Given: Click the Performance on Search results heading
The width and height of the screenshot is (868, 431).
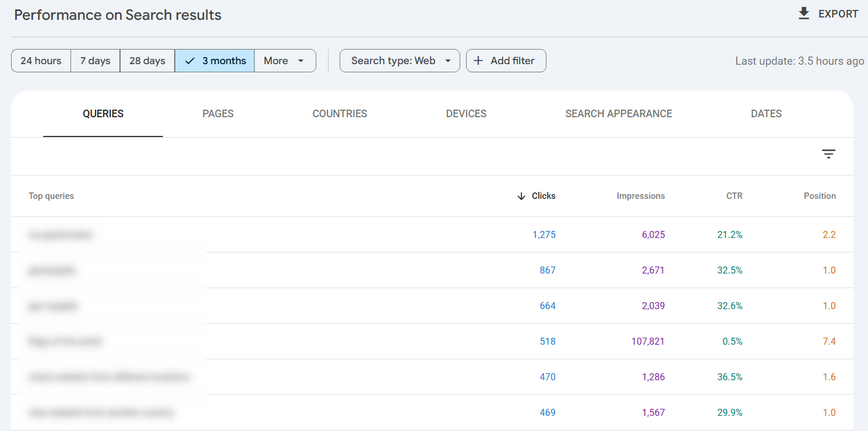Looking at the screenshot, I should (x=118, y=15).
